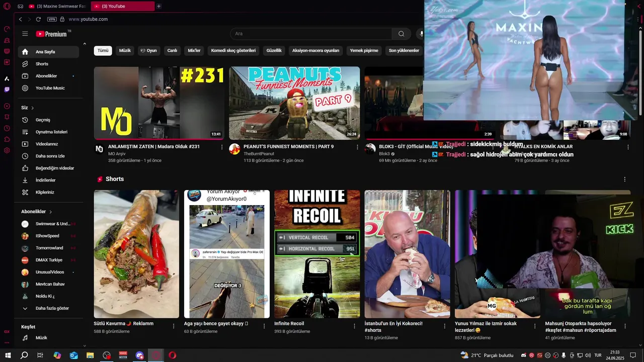Open a new tab with the plus button

158,6
